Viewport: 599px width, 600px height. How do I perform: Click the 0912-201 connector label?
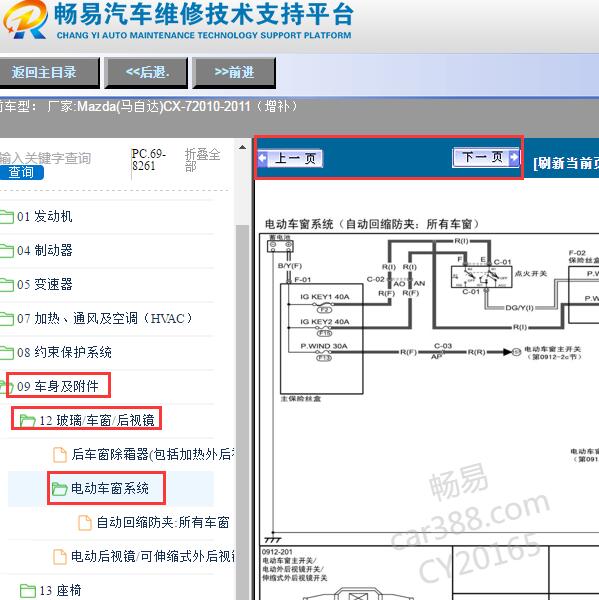277,552
